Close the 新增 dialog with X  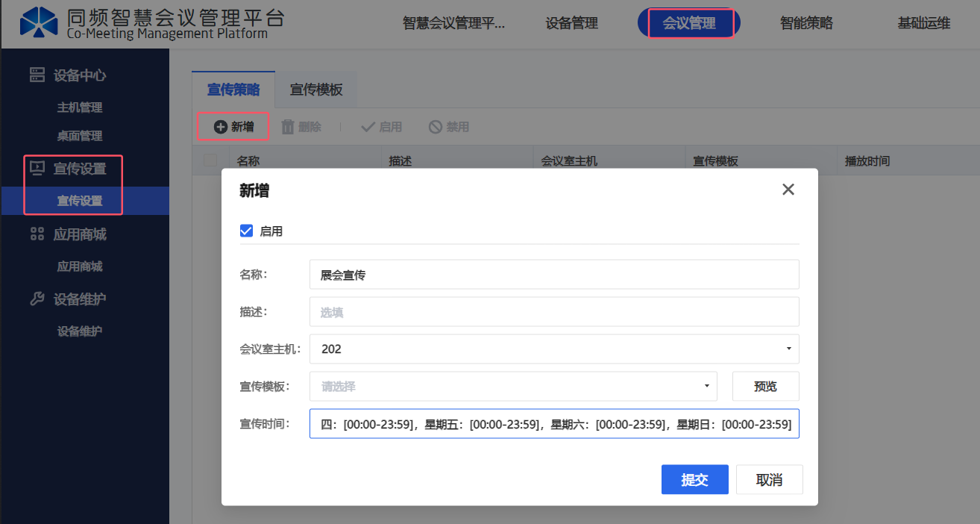788,190
